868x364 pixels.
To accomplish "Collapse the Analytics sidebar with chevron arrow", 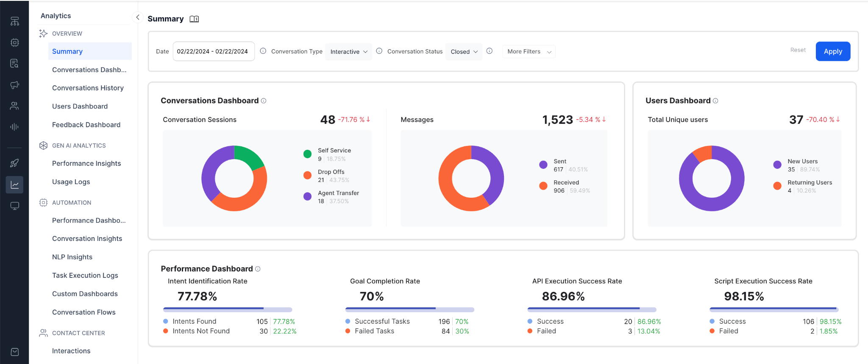I will pos(137,17).
